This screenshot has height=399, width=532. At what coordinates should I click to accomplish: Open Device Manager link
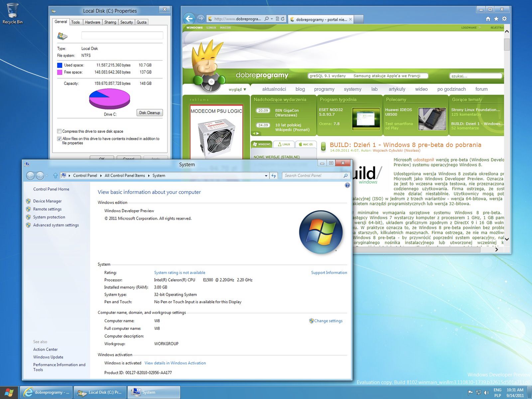(47, 201)
